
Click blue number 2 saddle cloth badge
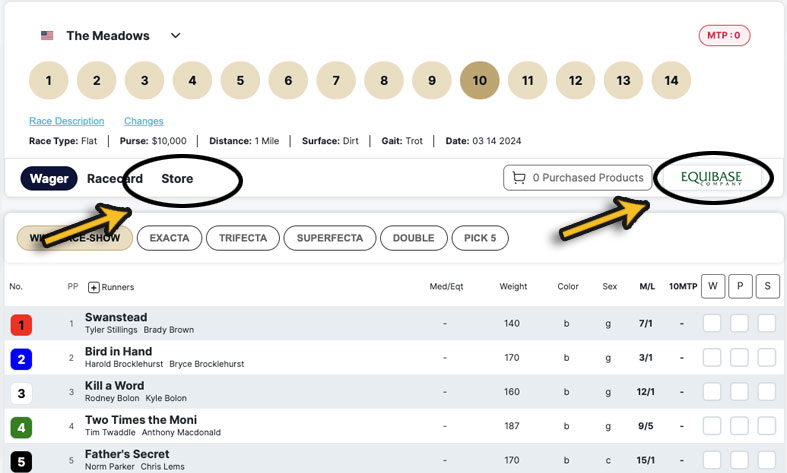(21, 359)
